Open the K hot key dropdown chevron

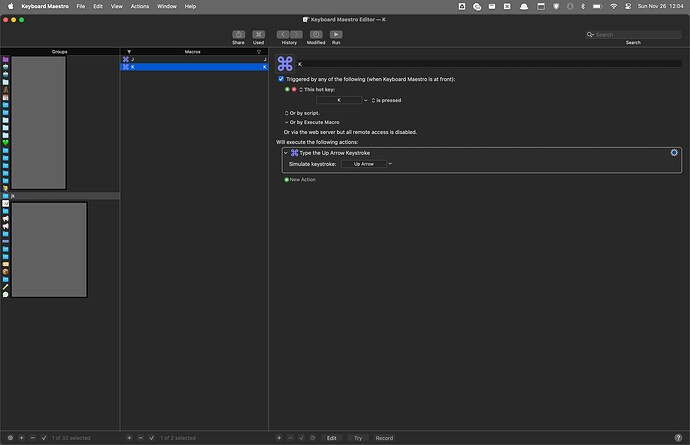coord(365,100)
